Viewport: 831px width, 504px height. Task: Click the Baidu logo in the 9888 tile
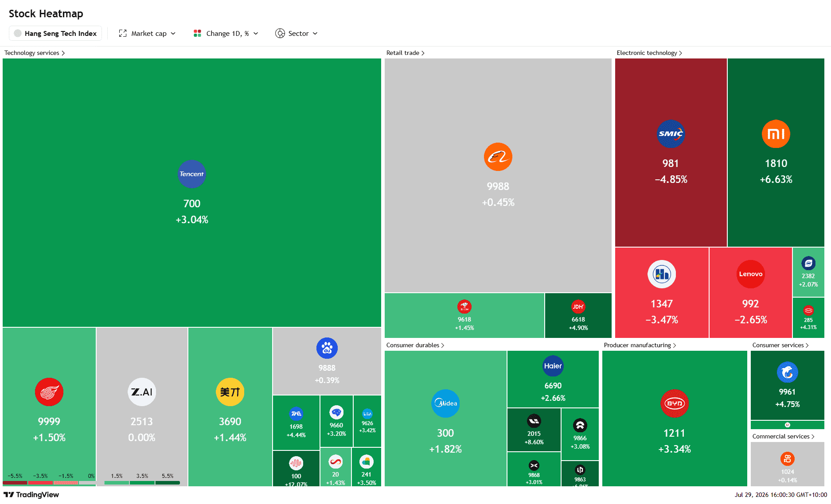(x=327, y=349)
